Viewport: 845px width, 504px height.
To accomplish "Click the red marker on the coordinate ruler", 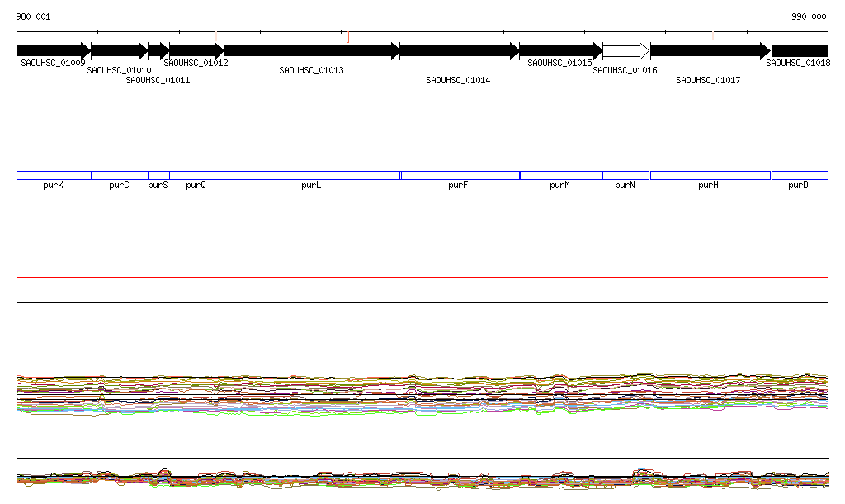I will [x=347, y=37].
